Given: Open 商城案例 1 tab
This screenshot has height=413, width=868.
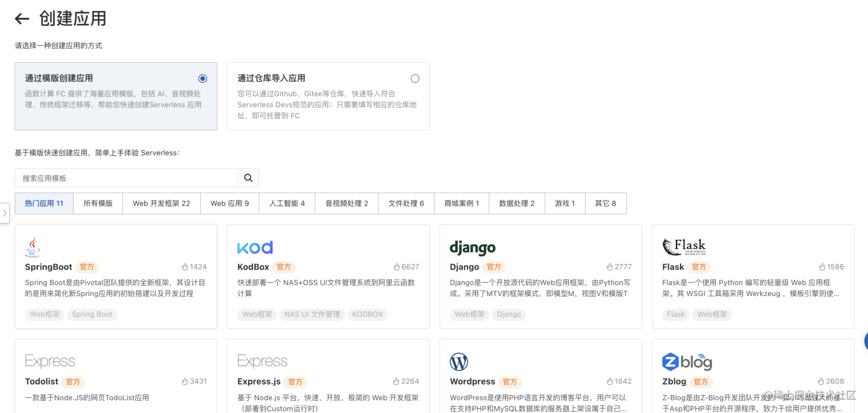Looking at the screenshot, I should pos(462,203).
